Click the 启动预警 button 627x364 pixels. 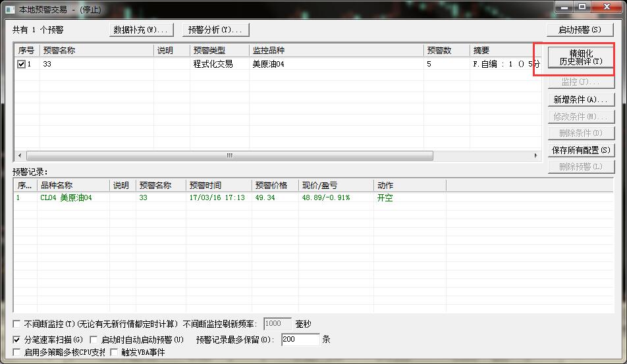coord(580,30)
